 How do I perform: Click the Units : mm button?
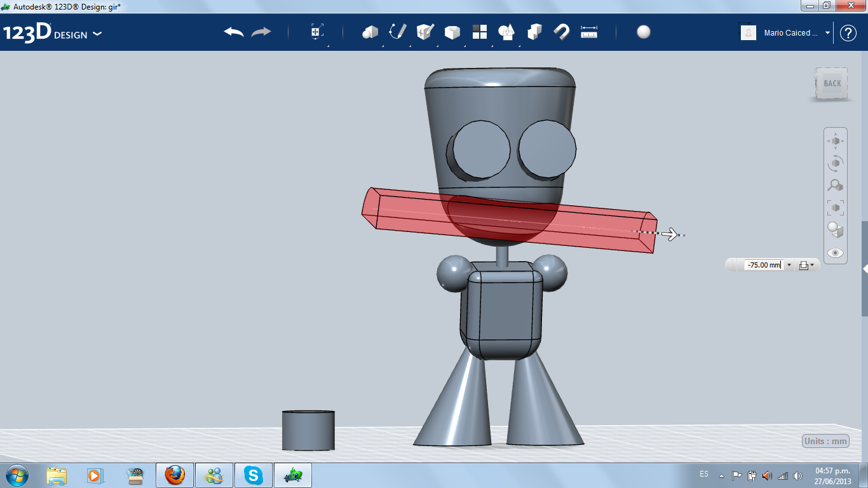826,442
